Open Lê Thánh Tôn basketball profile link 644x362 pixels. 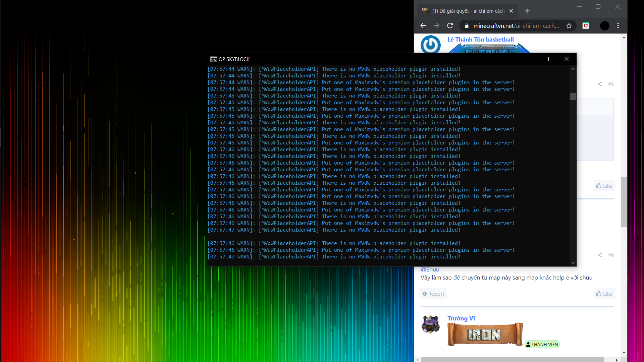(480, 40)
